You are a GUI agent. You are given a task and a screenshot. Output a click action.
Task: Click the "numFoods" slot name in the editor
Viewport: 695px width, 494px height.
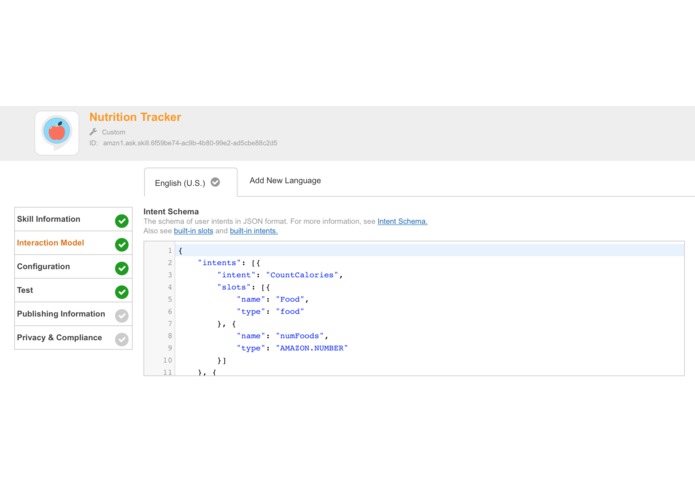pos(299,336)
